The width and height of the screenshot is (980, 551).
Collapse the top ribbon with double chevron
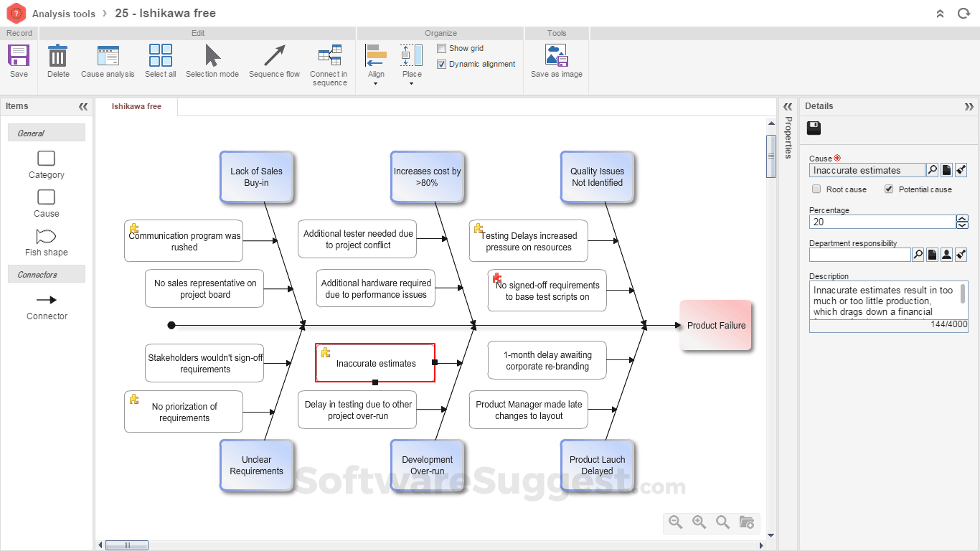(x=940, y=14)
